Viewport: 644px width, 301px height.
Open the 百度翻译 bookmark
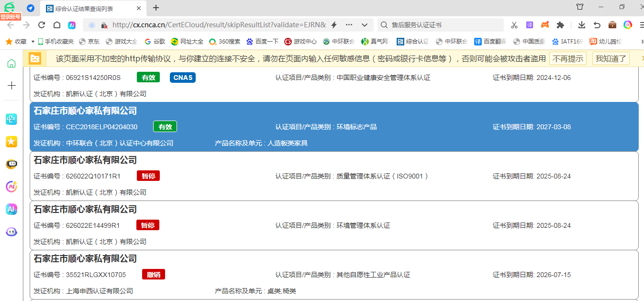click(490, 42)
